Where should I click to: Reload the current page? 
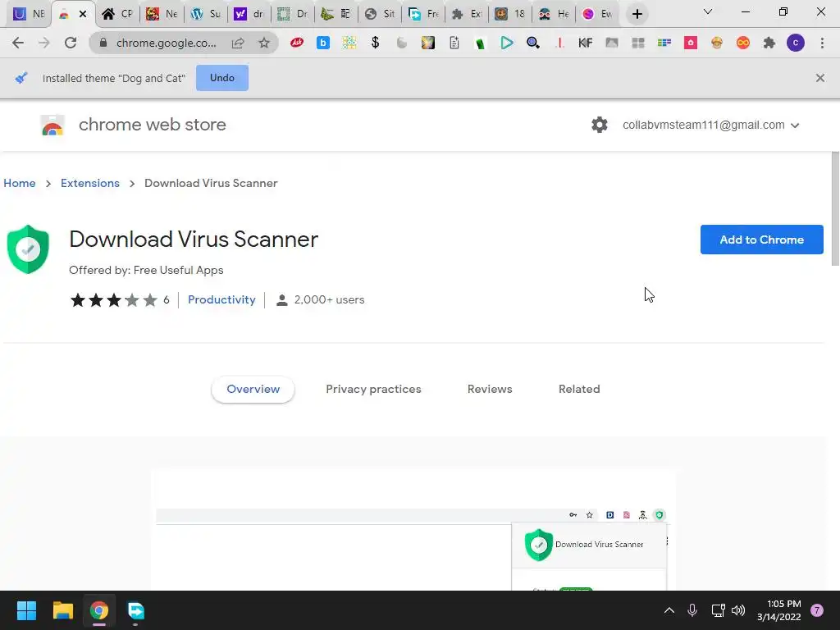(x=71, y=43)
